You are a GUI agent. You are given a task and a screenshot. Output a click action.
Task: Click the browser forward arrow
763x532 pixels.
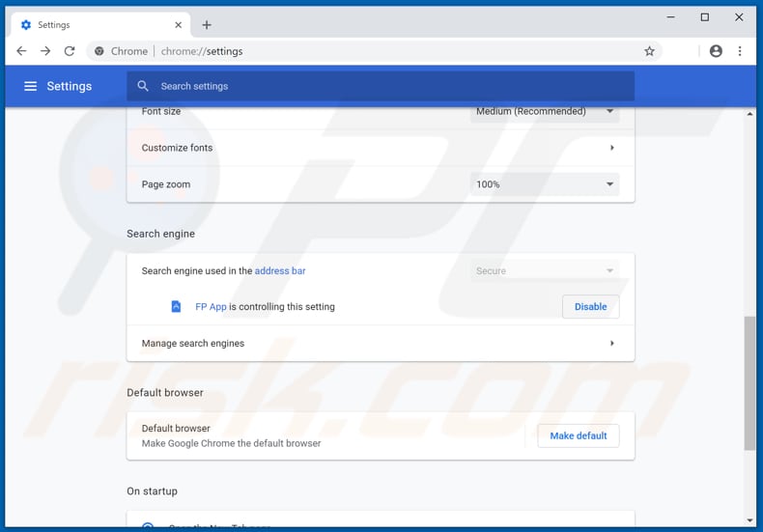click(45, 51)
